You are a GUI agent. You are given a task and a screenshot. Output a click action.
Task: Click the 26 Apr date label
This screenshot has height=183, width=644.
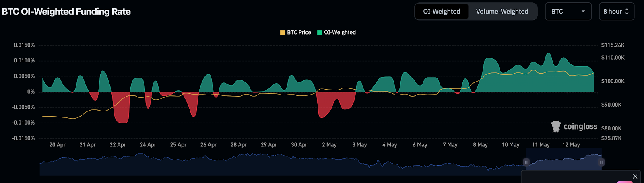208,145
